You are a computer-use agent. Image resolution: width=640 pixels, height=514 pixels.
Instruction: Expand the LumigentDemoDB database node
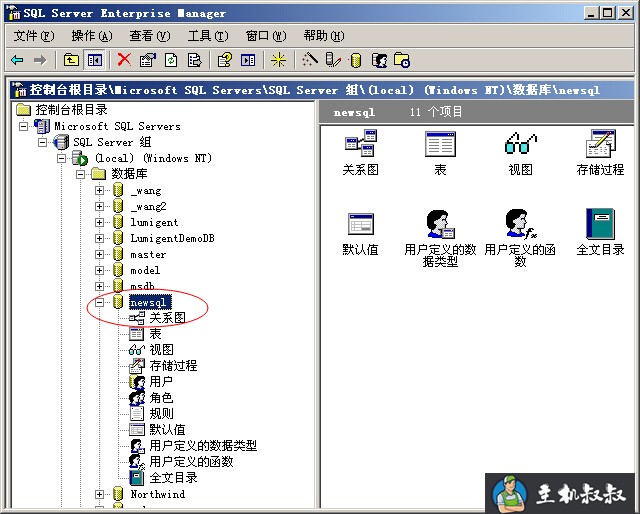(99, 238)
